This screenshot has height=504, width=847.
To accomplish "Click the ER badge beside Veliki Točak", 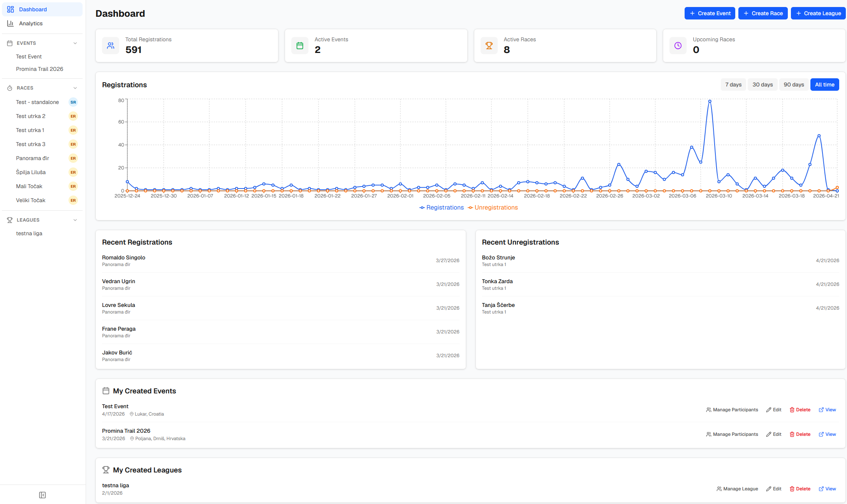I will [73, 200].
